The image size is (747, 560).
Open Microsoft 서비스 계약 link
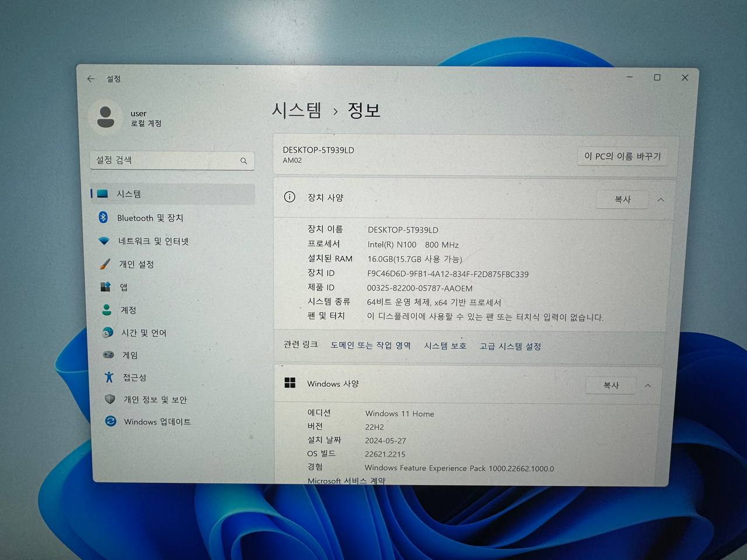tap(347, 481)
